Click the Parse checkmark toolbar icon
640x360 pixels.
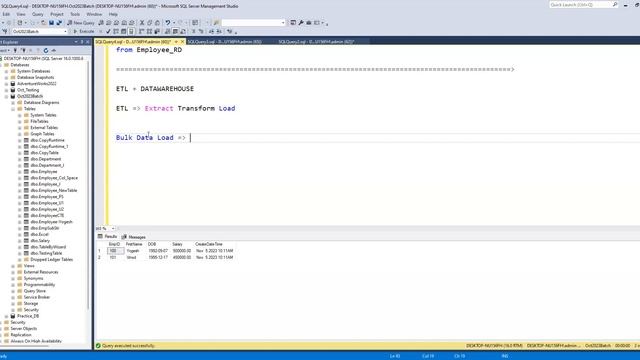tap(108, 31)
